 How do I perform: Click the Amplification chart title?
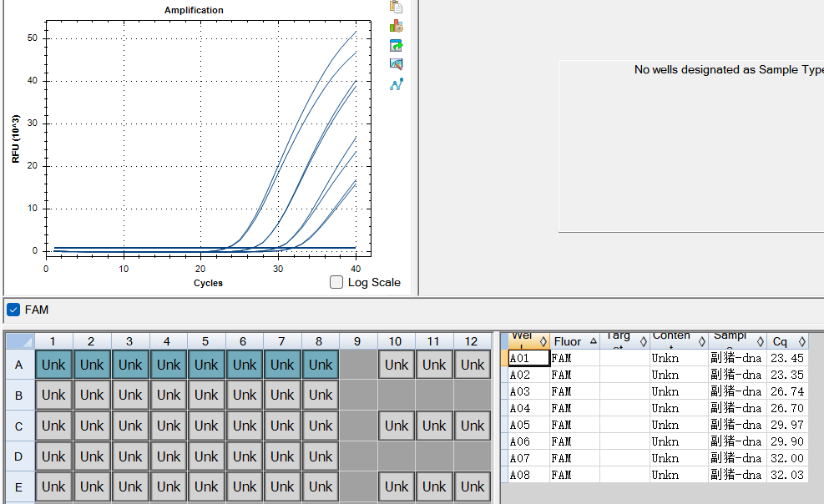pos(194,10)
